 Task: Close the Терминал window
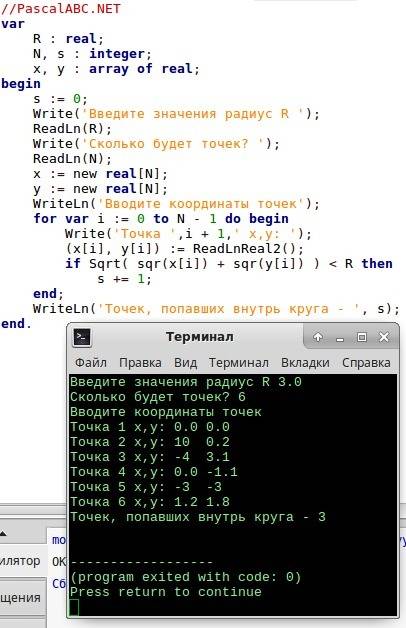[384, 337]
